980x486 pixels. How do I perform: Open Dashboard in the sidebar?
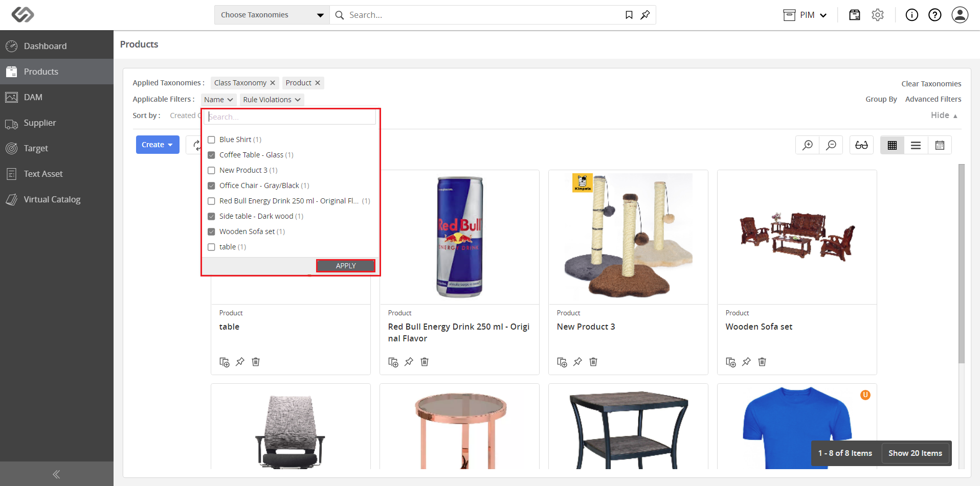(x=57, y=46)
